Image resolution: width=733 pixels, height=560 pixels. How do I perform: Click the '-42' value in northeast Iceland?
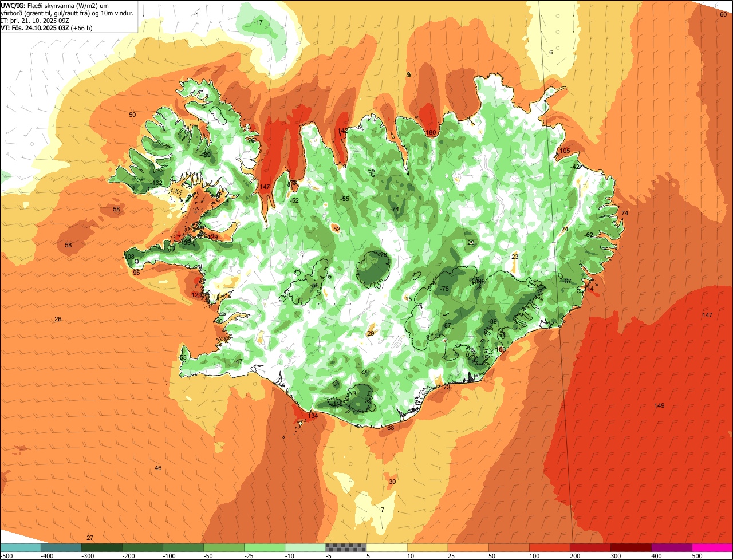[576, 167]
